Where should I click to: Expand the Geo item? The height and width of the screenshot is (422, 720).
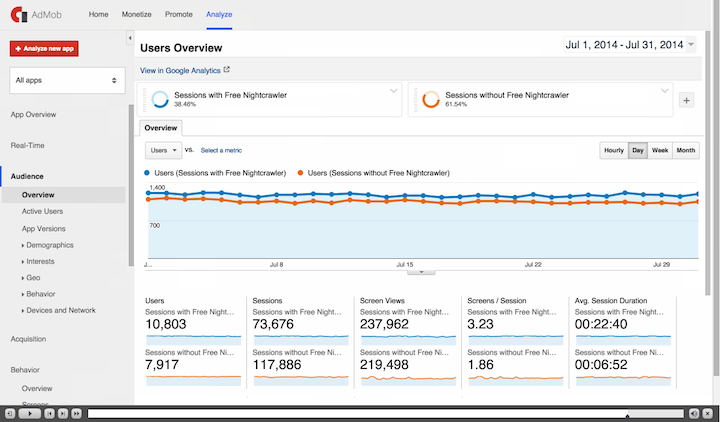coord(31,278)
